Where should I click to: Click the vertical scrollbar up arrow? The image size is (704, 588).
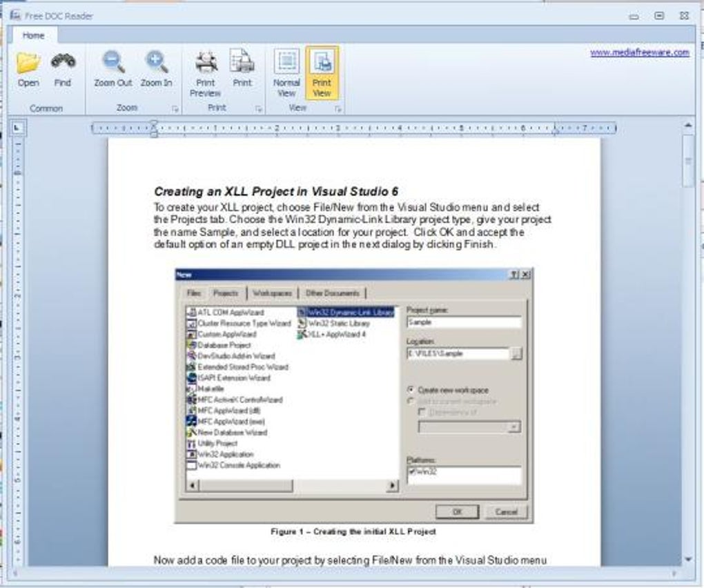(x=688, y=126)
